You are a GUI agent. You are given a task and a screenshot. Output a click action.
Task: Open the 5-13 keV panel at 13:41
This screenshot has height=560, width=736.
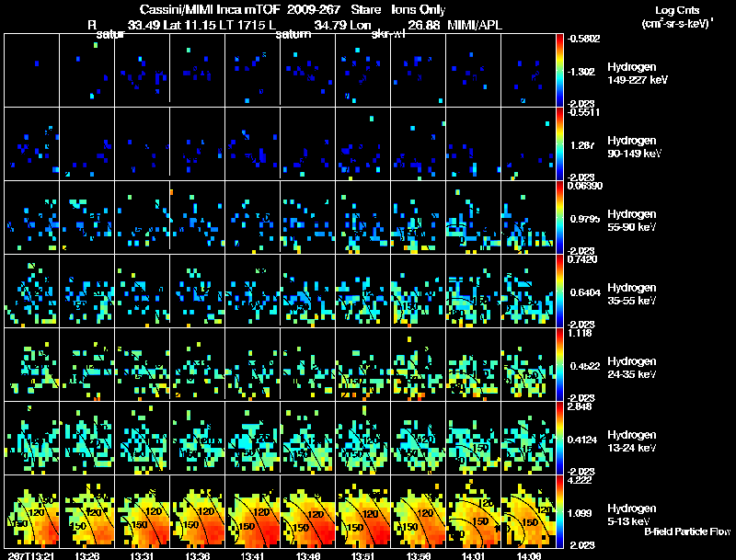[252, 512]
